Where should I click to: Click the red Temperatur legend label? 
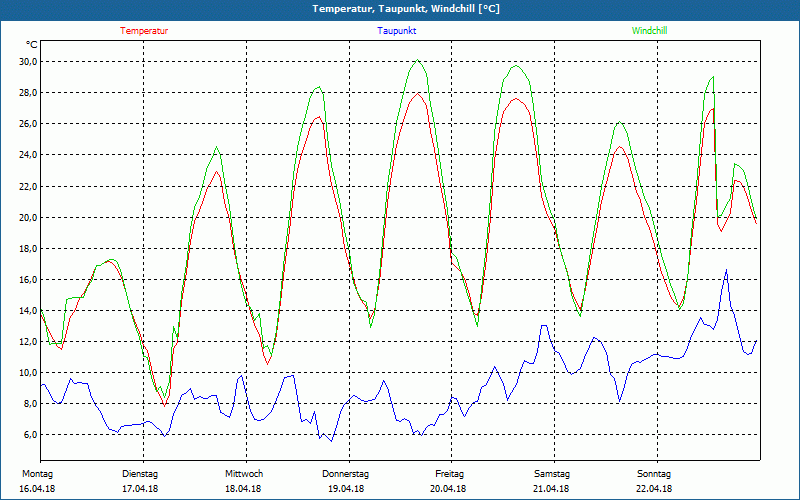point(144,31)
